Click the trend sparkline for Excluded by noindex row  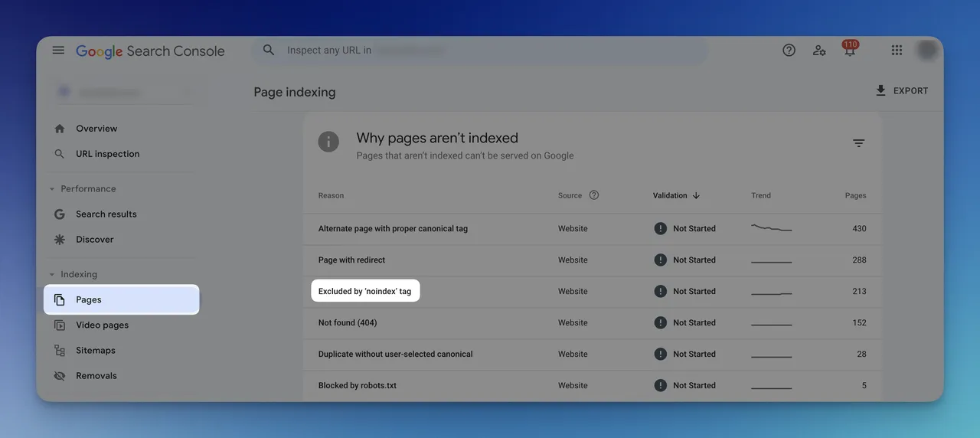(772, 293)
